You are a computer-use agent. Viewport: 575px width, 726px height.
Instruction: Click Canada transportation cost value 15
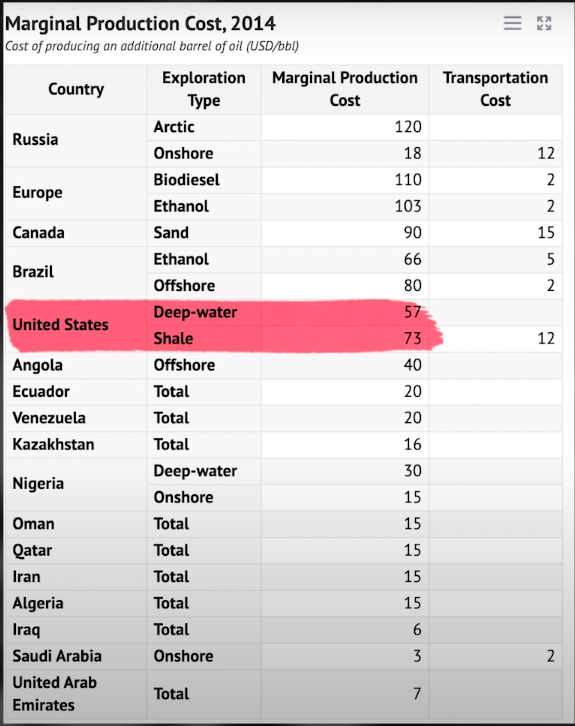point(495,233)
